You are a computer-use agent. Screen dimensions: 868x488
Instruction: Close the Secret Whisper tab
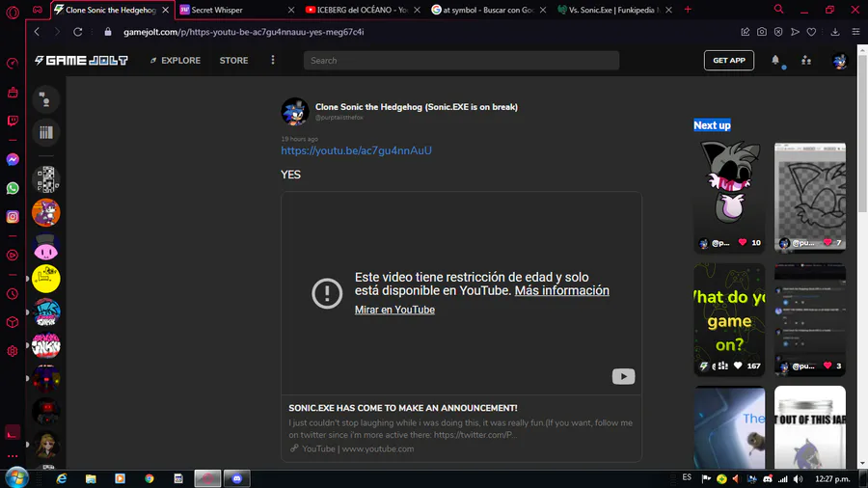coord(291,10)
